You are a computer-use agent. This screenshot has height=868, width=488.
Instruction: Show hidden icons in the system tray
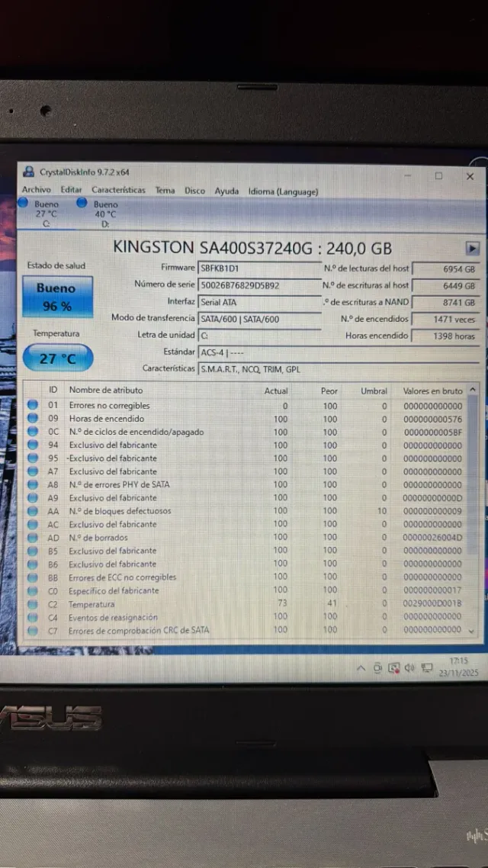click(361, 668)
